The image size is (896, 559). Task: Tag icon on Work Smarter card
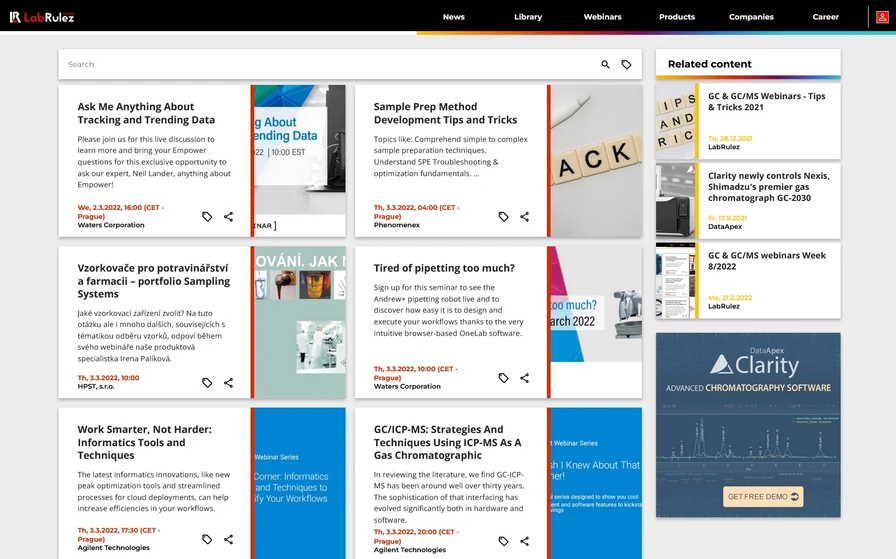207,539
